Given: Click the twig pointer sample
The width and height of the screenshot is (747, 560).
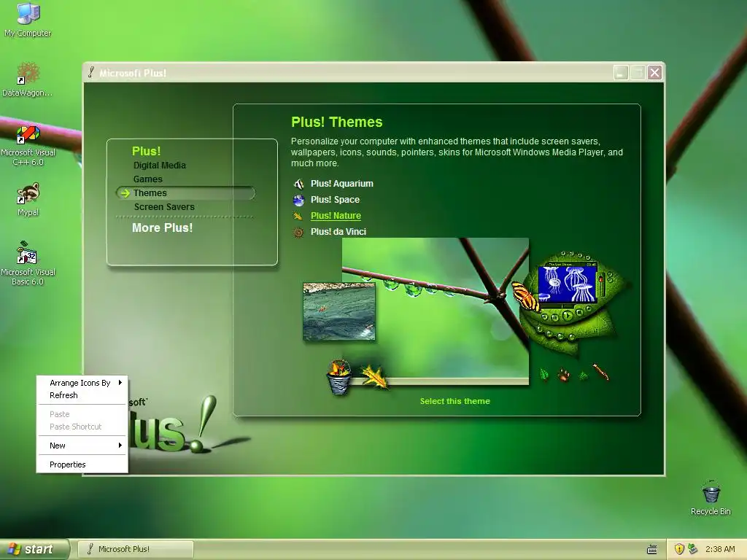Looking at the screenshot, I should [x=601, y=372].
